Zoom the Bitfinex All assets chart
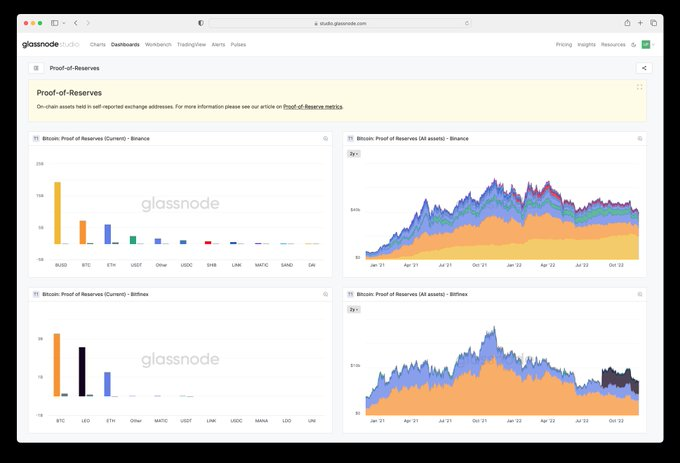This screenshot has width=680, height=463. coord(640,294)
